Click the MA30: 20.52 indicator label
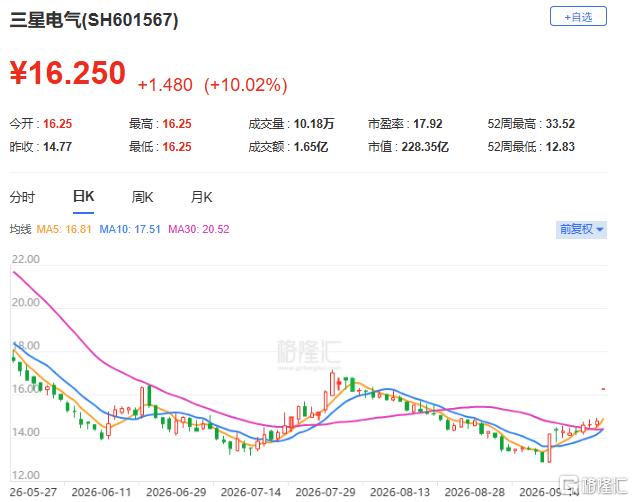Screen dimensions: 634x502 click(x=199, y=229)
